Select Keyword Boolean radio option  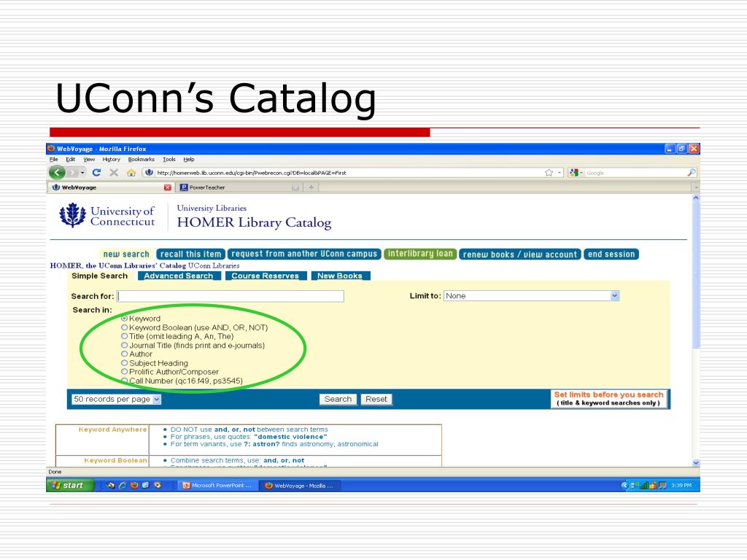[124, 327]
